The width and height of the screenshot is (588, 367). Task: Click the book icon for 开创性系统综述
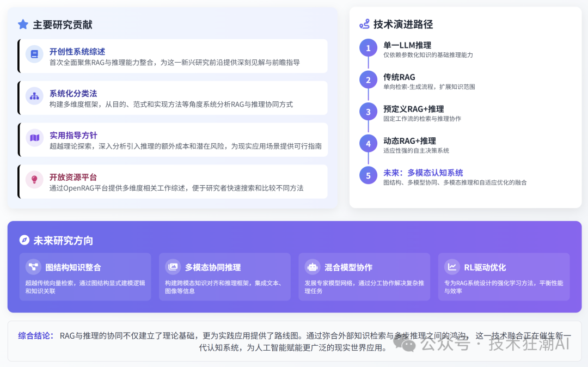click(x=34, y=54)
